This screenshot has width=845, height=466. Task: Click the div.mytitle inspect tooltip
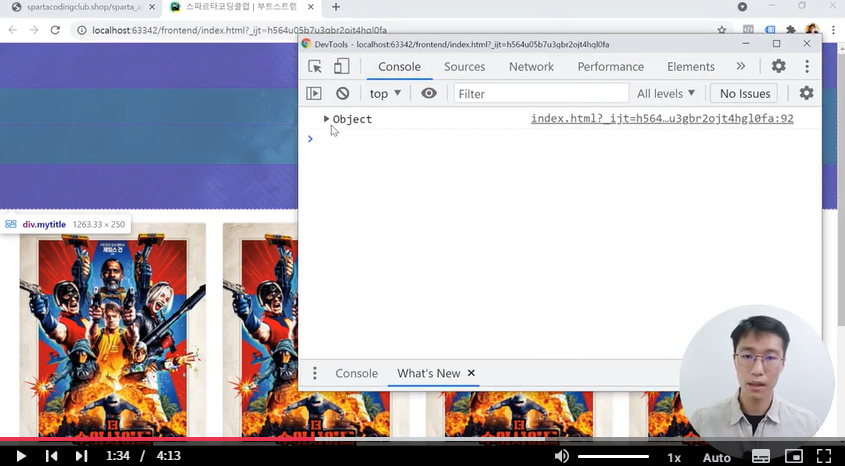click(65, 224)
